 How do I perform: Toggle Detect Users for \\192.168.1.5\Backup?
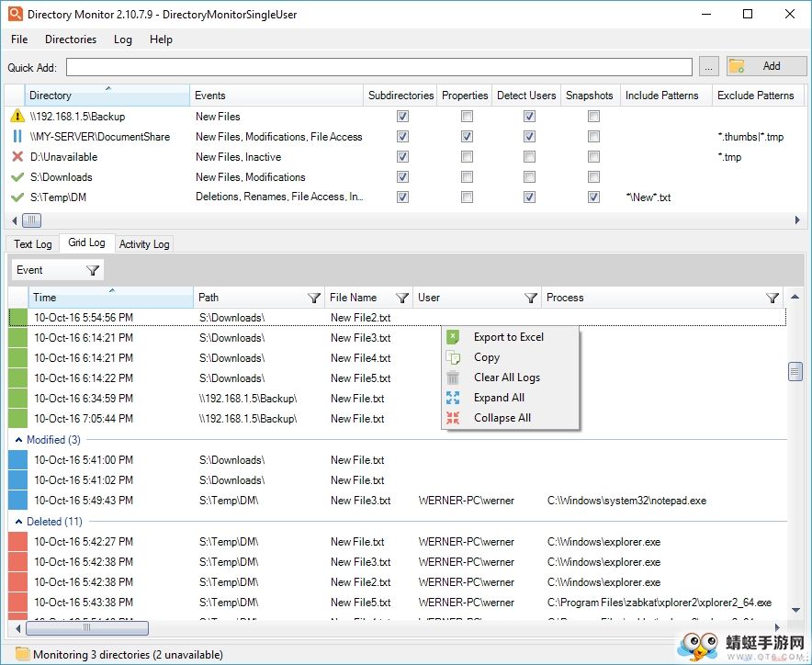[x=529, y=116]
